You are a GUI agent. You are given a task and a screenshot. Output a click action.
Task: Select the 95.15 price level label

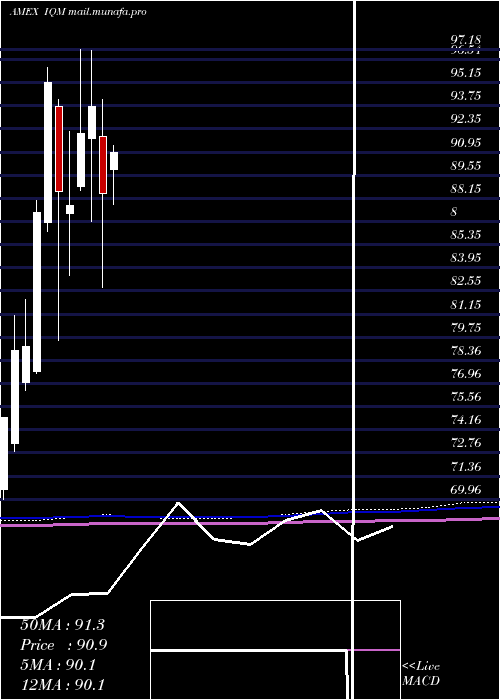[x=466, y=72]
